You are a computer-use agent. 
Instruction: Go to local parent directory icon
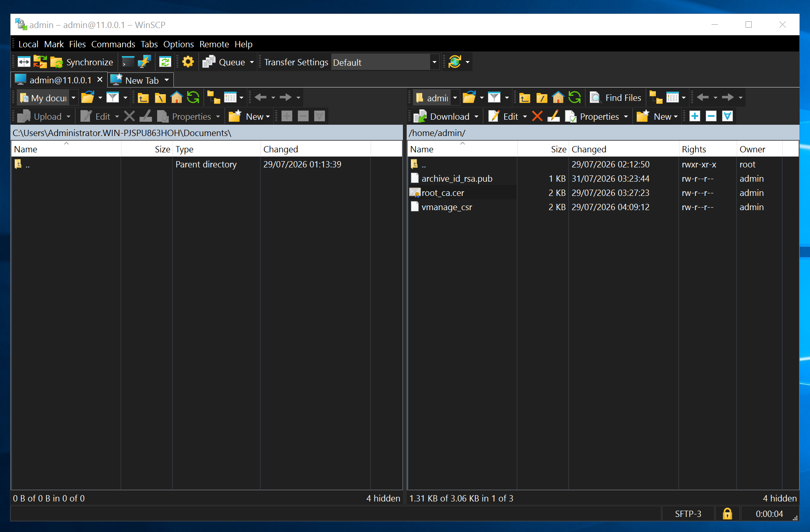[143, 98]
